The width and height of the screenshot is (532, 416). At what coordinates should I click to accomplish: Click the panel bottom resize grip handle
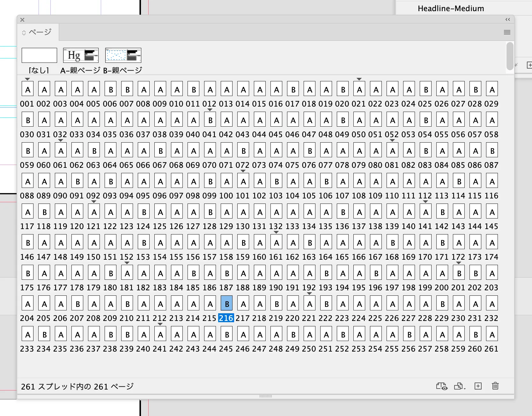pyautogui.click(x=266, y=396)
